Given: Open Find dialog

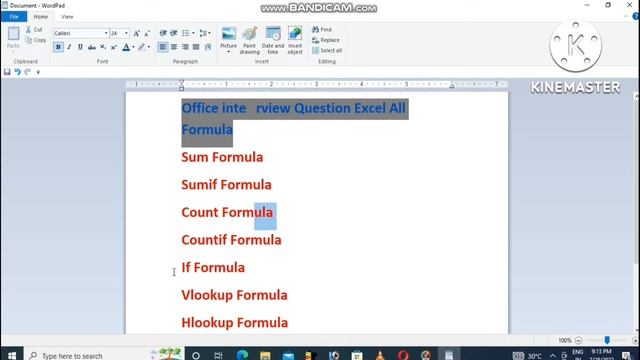Looking at the screenshot, I should coord(322,29).
